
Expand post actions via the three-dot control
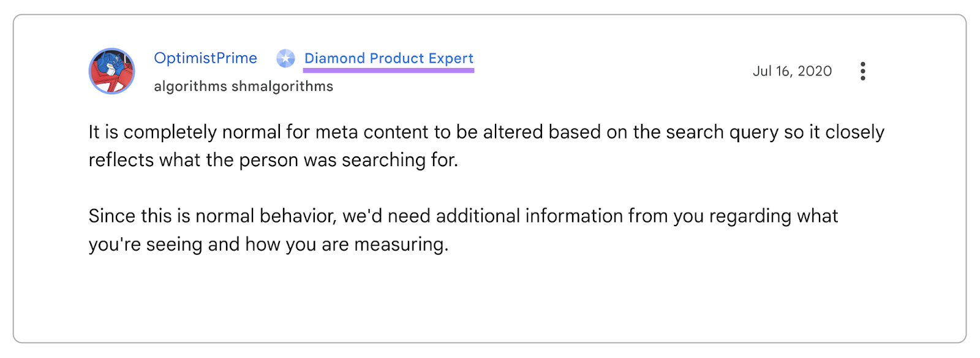(x=862, y=71)
